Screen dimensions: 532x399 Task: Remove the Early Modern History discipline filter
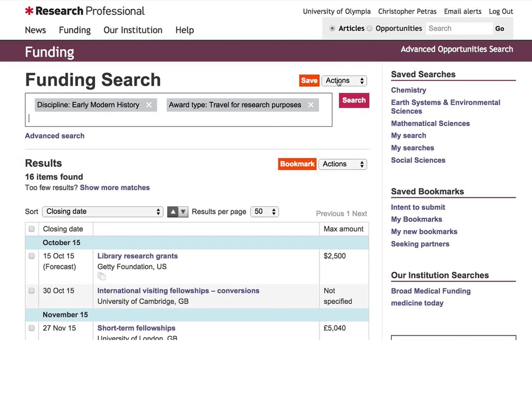pyautogui.click(x=149, y=105)
